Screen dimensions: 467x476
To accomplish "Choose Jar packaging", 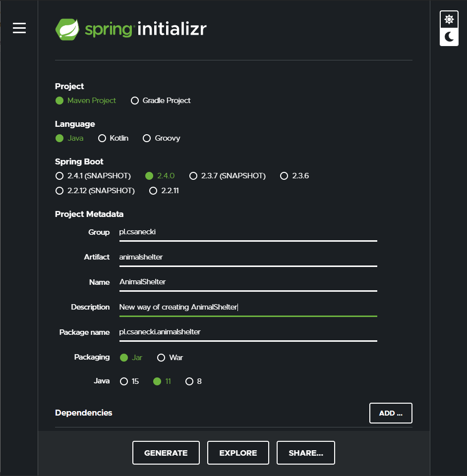I will [x=131, y=358].
